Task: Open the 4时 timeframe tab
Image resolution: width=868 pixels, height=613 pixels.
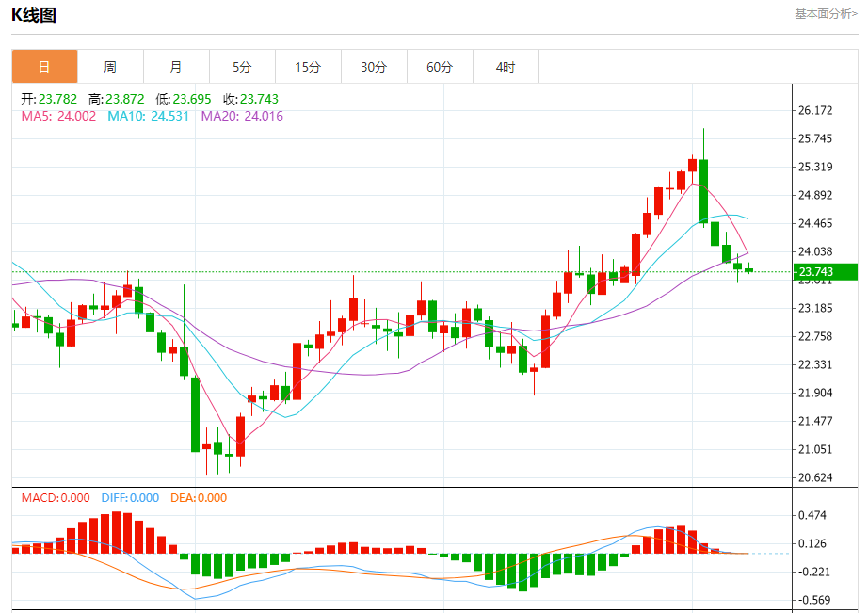Action: click(506, 67)
